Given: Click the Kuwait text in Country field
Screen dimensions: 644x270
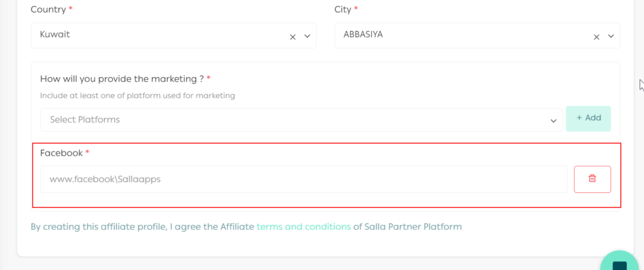Looking at the screenshot, I should [x=55, y=35].
